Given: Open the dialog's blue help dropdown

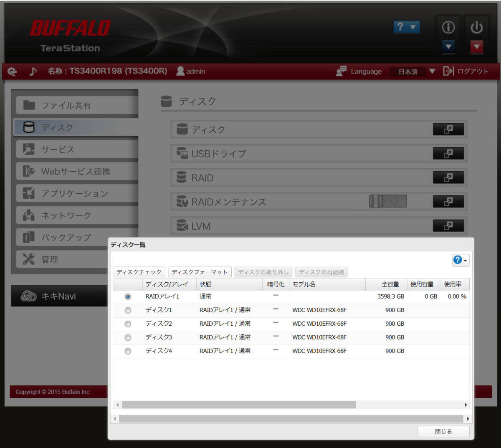Looking at the screenshot, I should pos(460,260).
